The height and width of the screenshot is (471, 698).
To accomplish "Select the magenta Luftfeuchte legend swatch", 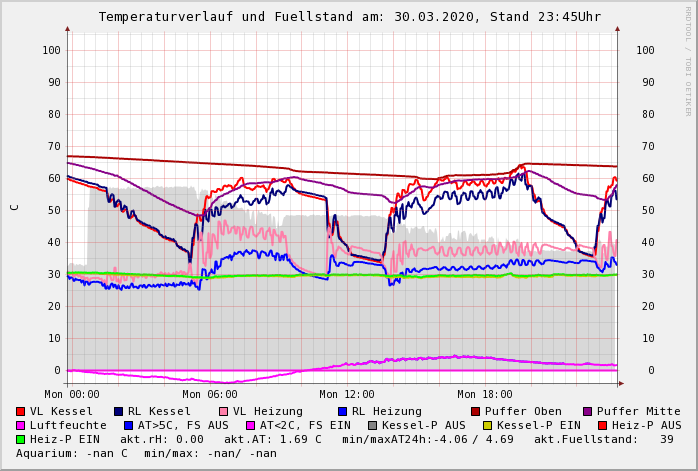I will pos(21,425).
